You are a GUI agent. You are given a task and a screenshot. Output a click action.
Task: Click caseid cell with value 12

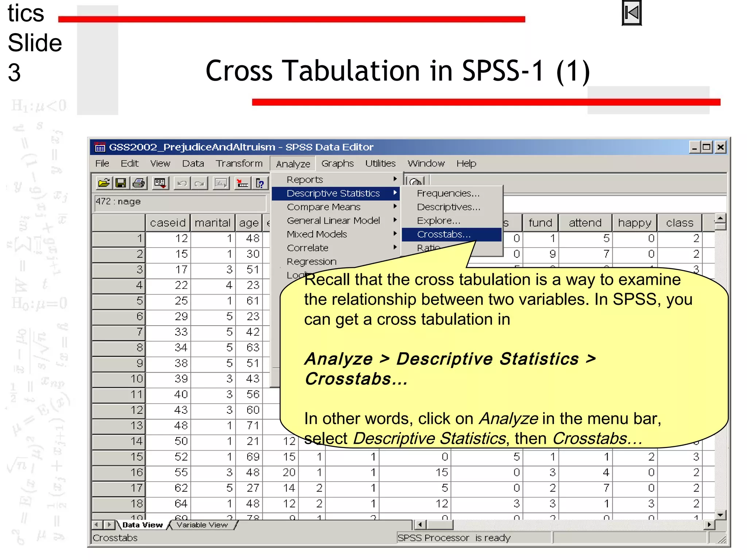pos(168,238)
